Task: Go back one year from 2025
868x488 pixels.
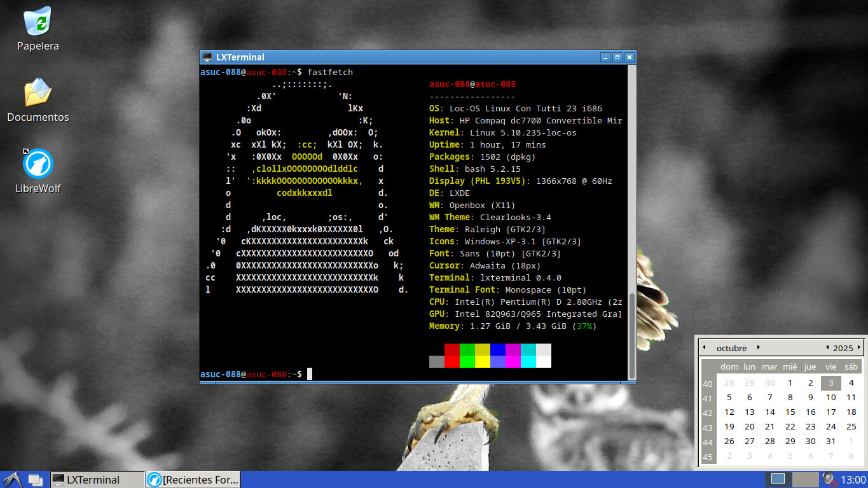Action: pos(827,347)
